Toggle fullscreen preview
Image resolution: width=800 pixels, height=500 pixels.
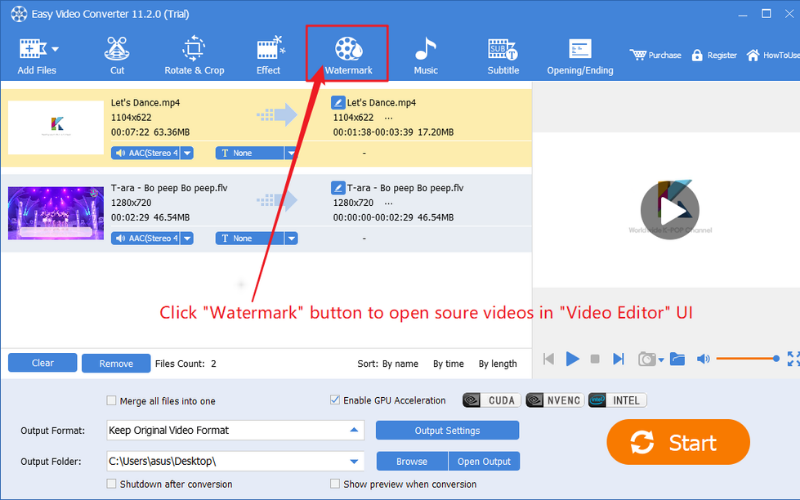(793, 359)
